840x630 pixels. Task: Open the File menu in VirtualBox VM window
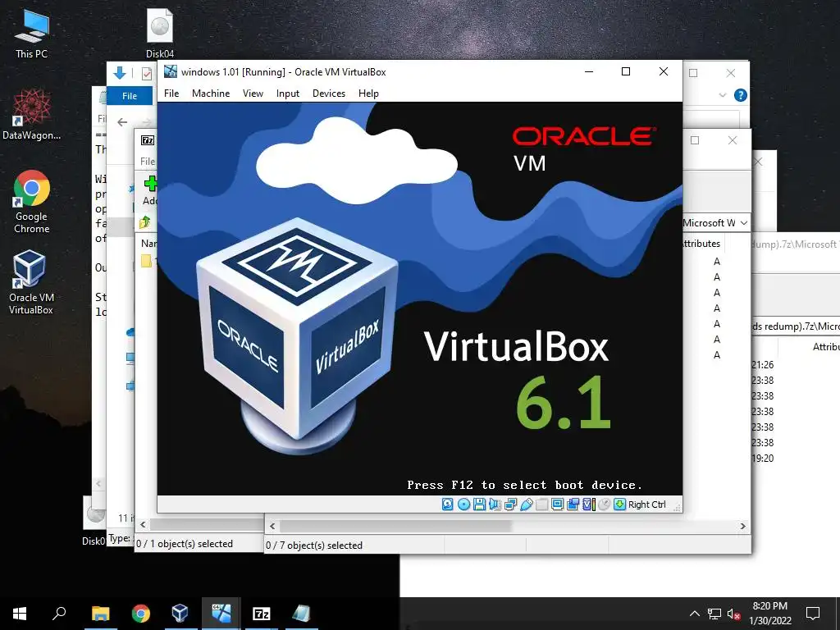171,94
